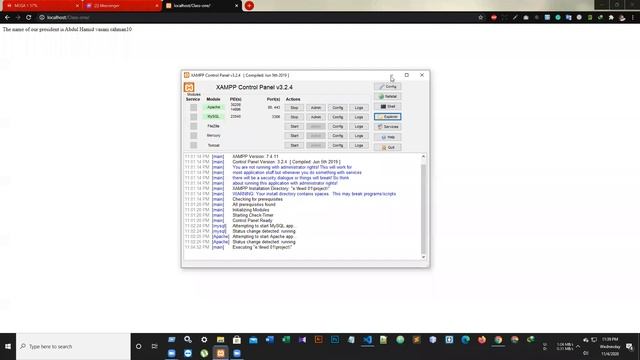Open the Tomcat Config menu
This screenshot has height=360, width=640.
point(338,145)
